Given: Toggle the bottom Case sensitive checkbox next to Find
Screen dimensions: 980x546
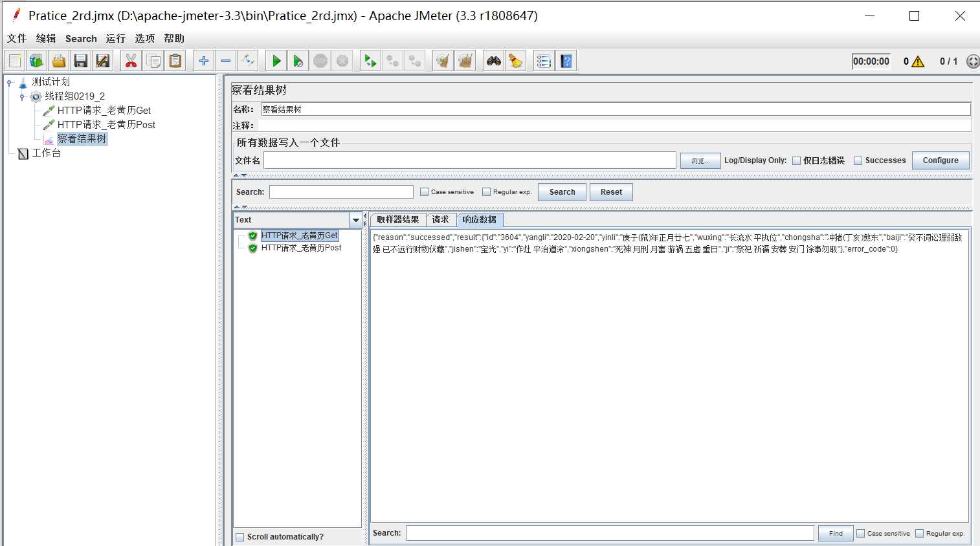Looking at the screenshot, I should point(861,534).
